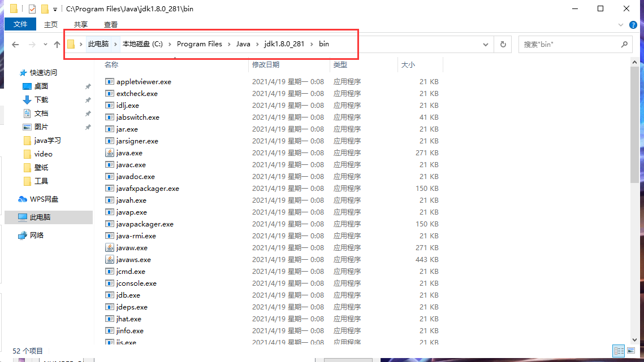
Task: Unpin 桌面 using its pin icon
Action: pyautogui.click(x=88, y=86)
